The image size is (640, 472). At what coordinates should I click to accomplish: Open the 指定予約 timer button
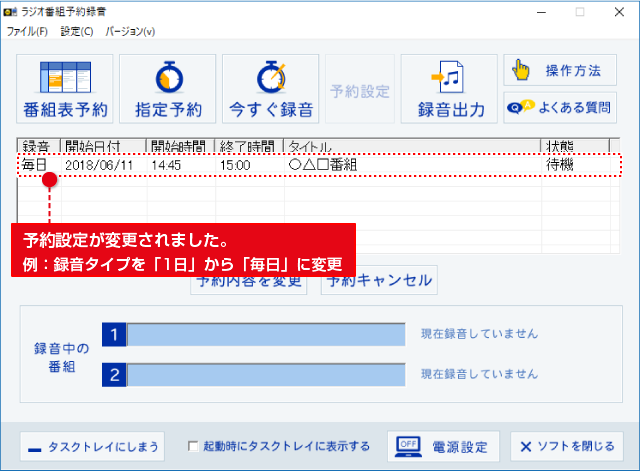click(167, 89)
